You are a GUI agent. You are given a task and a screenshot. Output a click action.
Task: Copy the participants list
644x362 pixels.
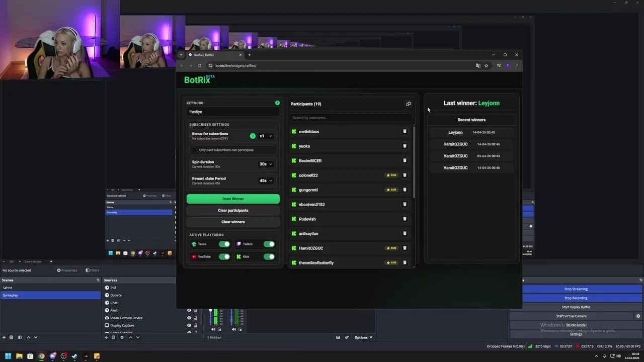409,104
